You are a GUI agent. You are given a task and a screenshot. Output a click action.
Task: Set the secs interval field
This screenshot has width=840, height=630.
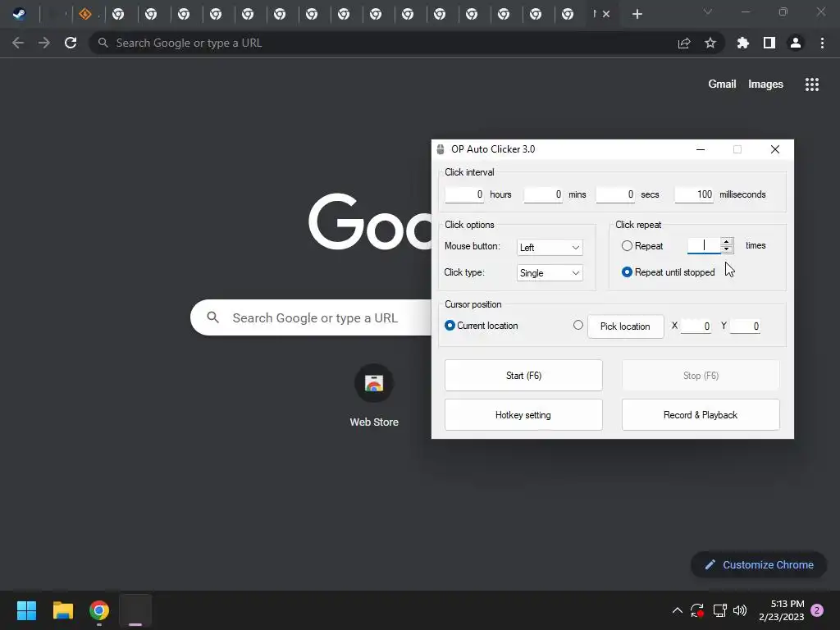(x=615, y=194)
